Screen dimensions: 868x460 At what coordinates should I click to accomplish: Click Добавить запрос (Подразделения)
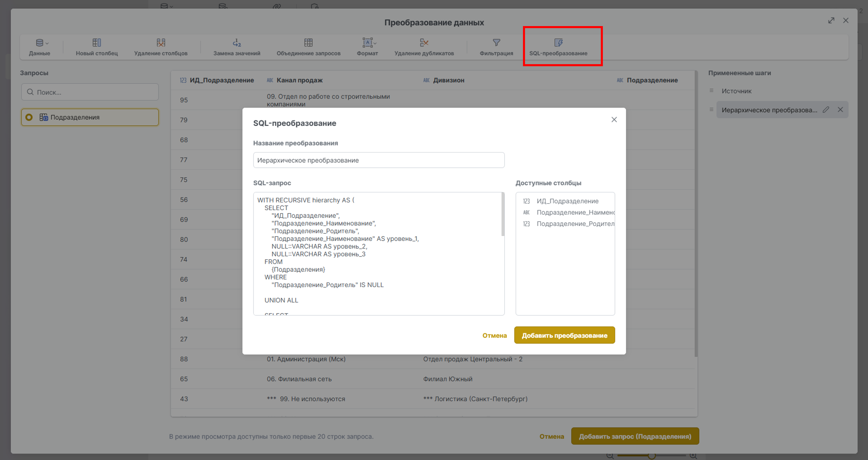click(x=635, y=436)
